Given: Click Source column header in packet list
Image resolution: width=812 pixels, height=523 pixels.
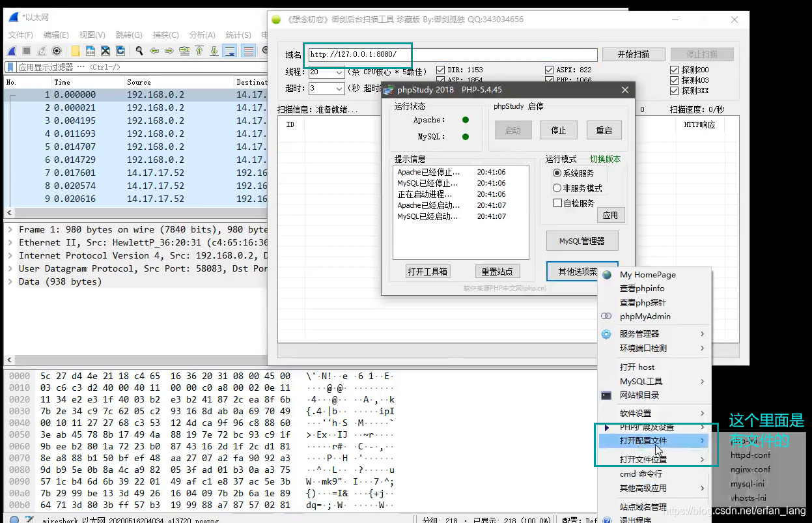Looking at the screenshot, I should click(x=178, y=82).
